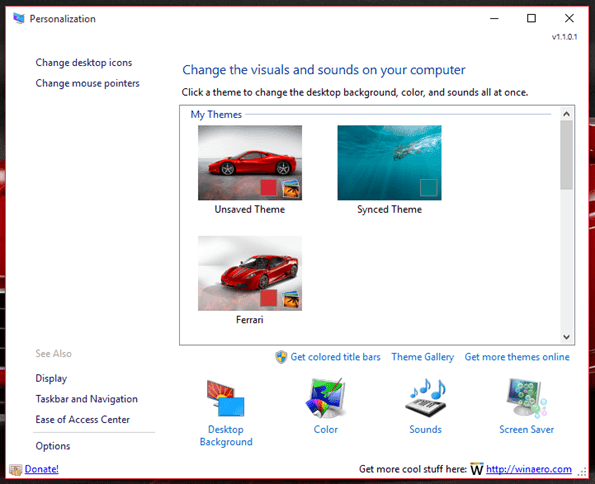Viewport: 595px width, 484px height.
Task: Open the Desktop Background icon
Action: [226, 398]
